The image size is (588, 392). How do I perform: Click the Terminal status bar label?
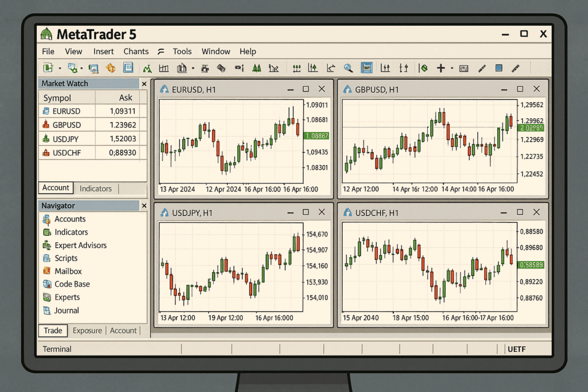point(57,349)
